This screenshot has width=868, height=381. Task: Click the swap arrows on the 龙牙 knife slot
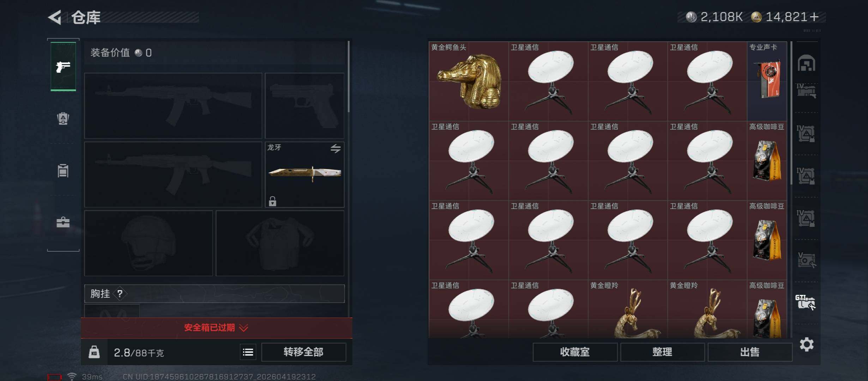(x=336, y=149)
